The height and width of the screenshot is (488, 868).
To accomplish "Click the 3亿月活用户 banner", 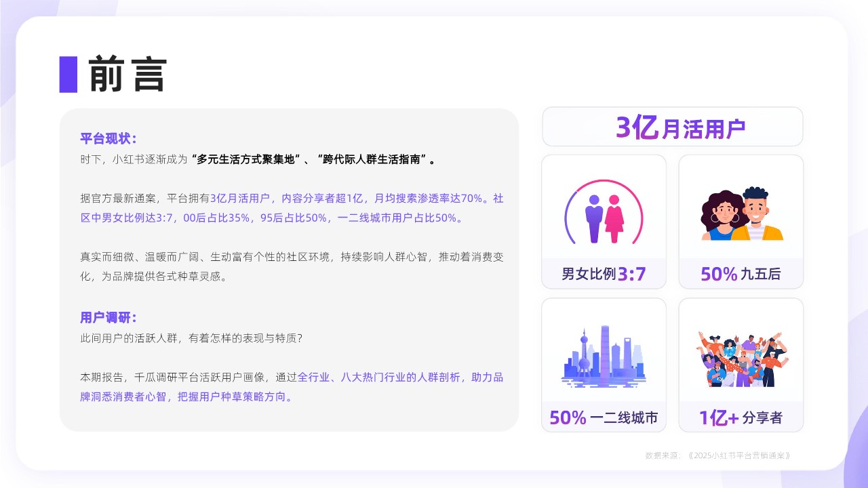I will (x=673, y=127).
